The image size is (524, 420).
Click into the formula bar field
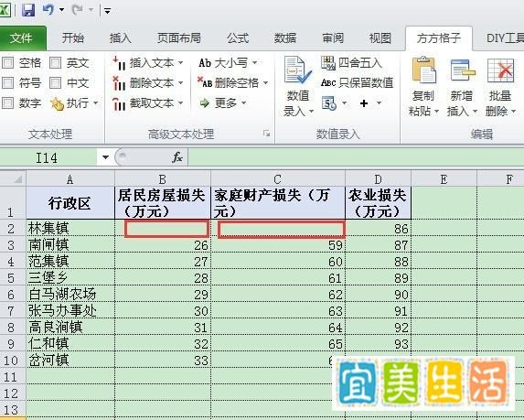356,157
